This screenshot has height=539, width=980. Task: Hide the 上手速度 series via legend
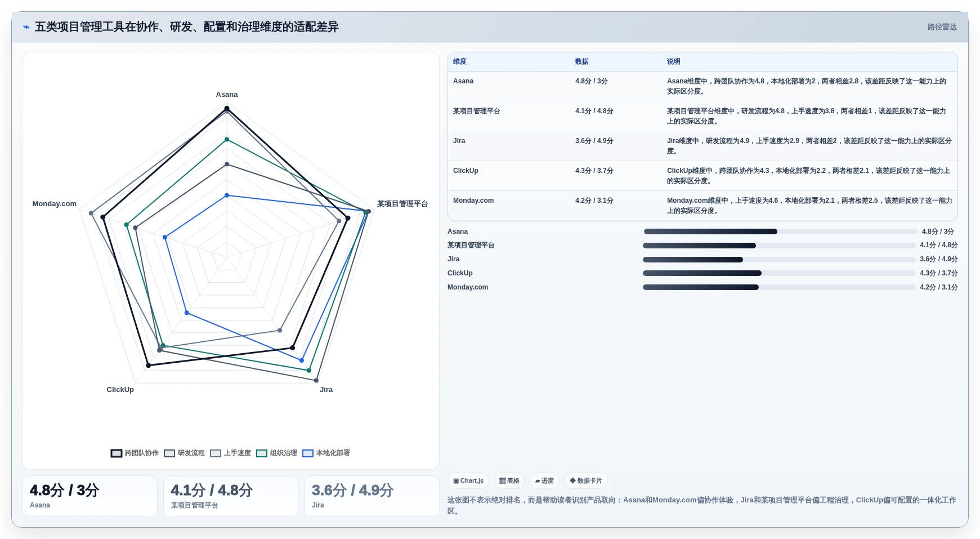click(231, 453)
